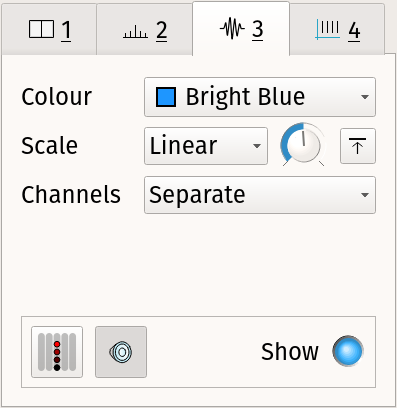Image resolution: width=397 pixels, height=408 pixels.
Task: Click the normalize arrow-to-line button beside the dial
Action: [358, 146]
